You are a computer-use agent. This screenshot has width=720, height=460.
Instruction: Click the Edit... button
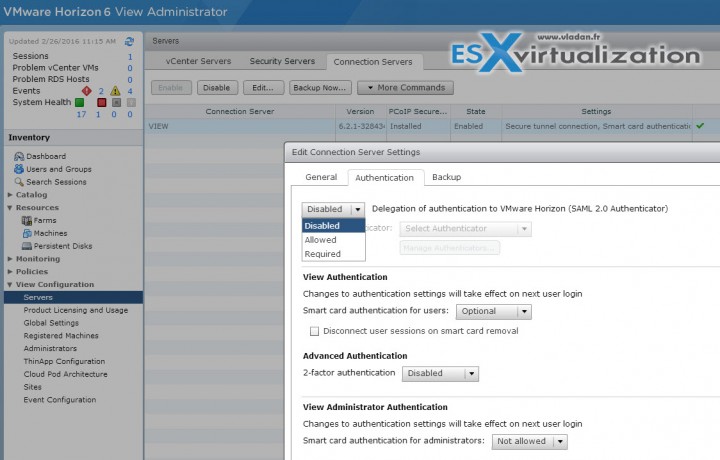coord(263,88)
